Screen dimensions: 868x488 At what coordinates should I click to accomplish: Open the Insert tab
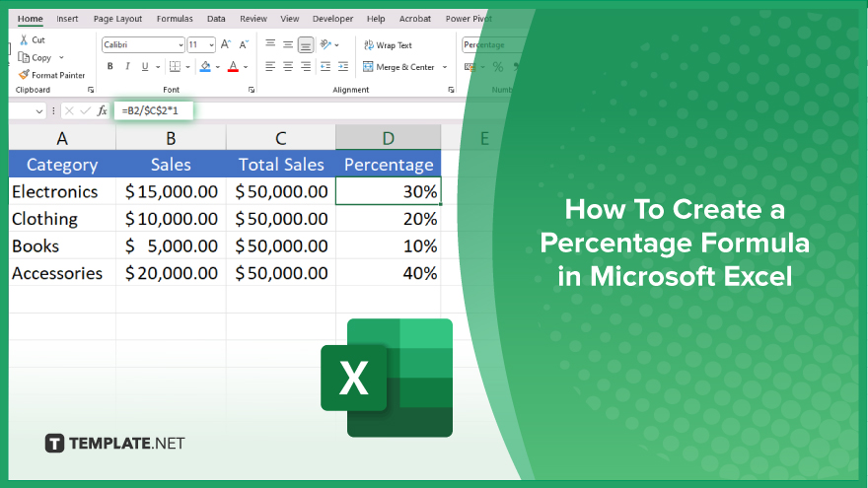pos(67,19)
